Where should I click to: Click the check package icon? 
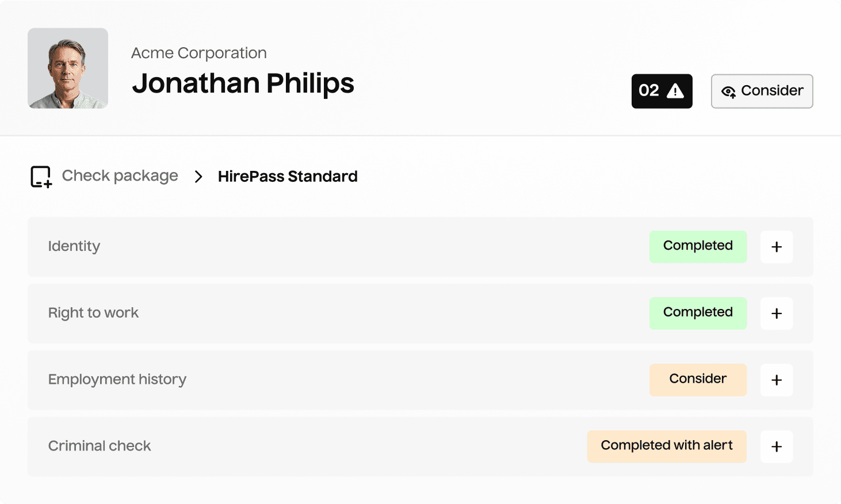pyautogui.click(x=41, y=177)
